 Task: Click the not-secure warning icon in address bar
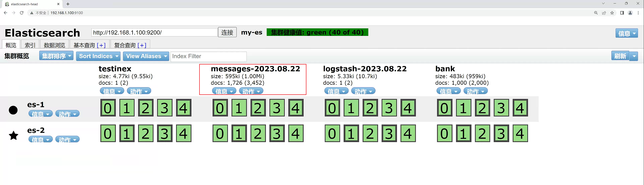coord(32,13)
